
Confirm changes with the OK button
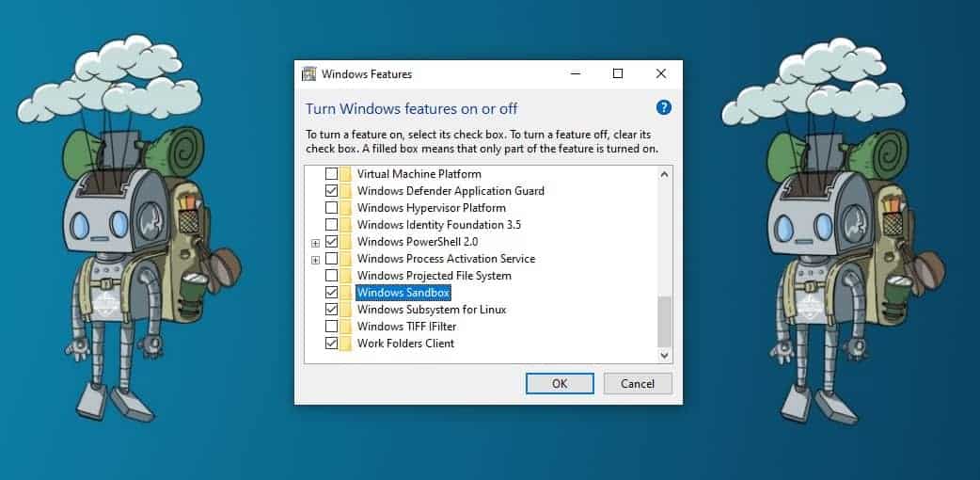tap(560, 384)
